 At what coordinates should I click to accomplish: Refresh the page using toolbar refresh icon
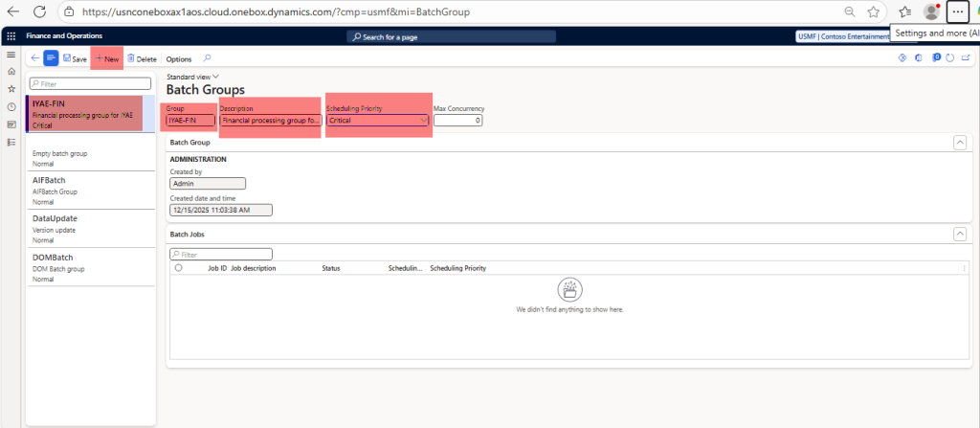(x=949, y=58)
